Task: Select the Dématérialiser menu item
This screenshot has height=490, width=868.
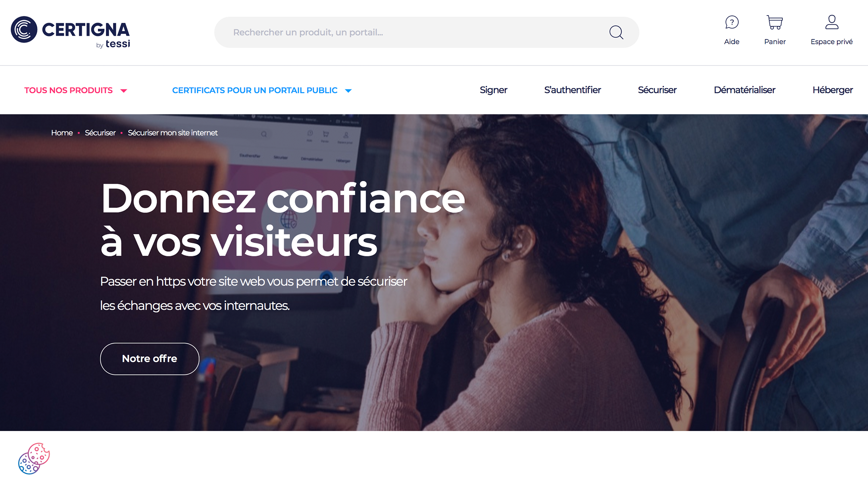Action: pos(744,90)
